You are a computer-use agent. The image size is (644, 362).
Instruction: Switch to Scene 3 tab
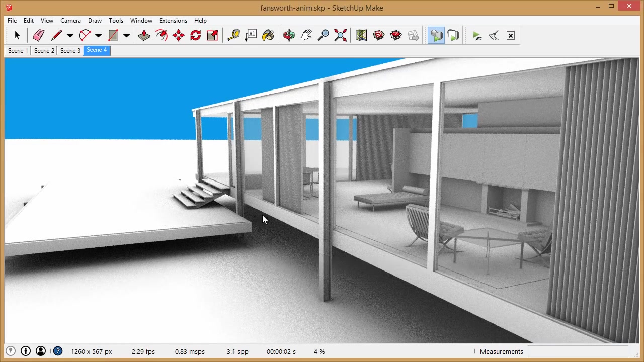[70, 51]
